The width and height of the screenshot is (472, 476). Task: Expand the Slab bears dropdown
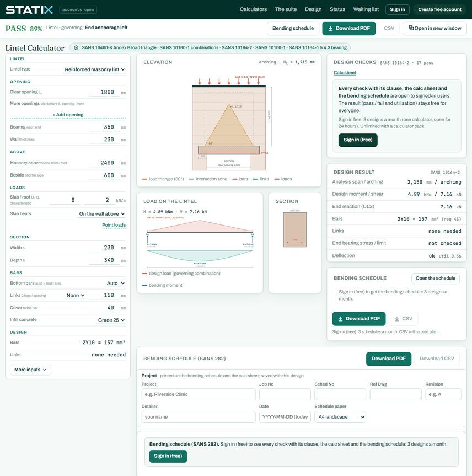pyautogui.click(x=102, y=213)
